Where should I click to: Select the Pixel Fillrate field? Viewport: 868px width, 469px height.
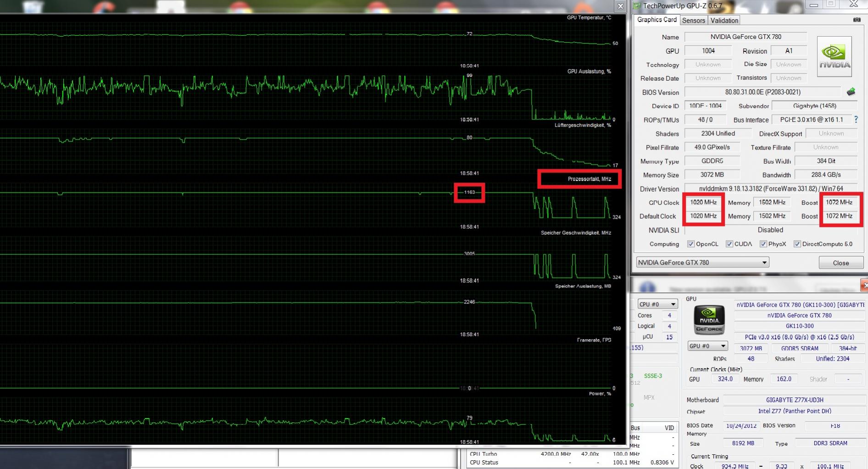coord(712,147)
